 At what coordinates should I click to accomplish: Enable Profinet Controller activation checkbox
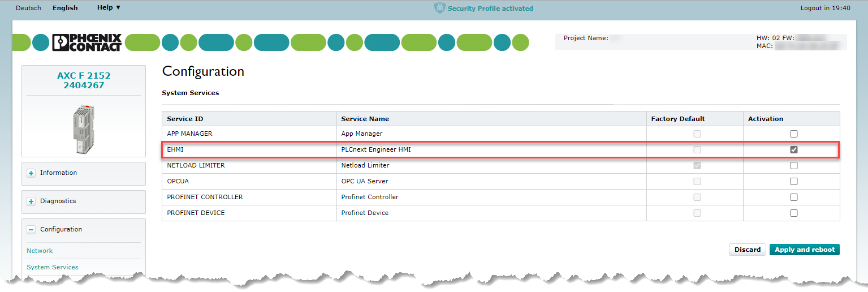794,197
